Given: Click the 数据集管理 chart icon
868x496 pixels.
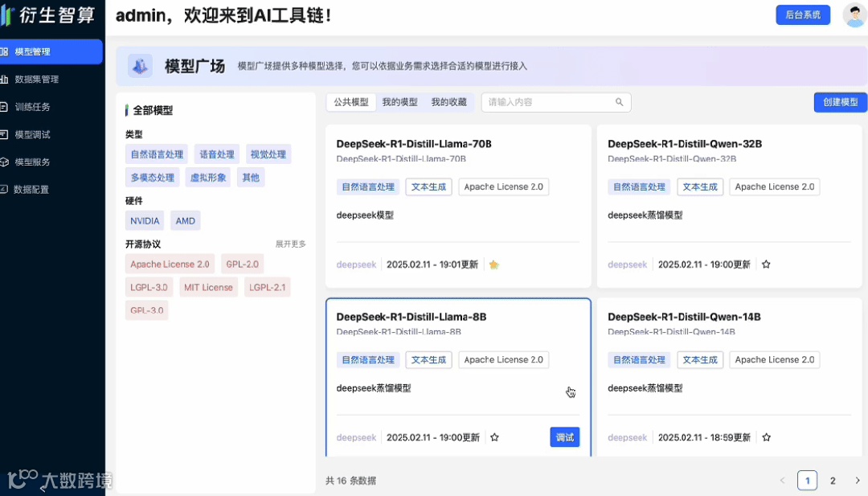Looking at the screenshot, I should pyautogui.click(x=4, y=79).
